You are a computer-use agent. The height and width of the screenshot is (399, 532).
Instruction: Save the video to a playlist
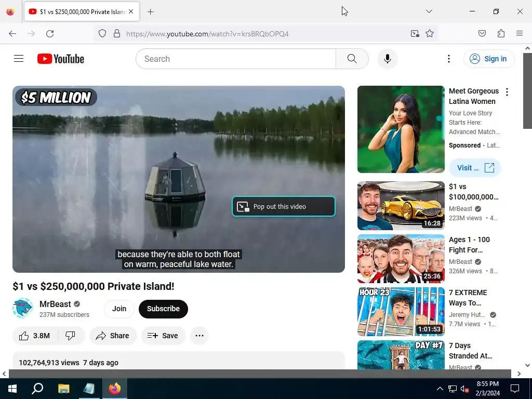pos(163,336)
